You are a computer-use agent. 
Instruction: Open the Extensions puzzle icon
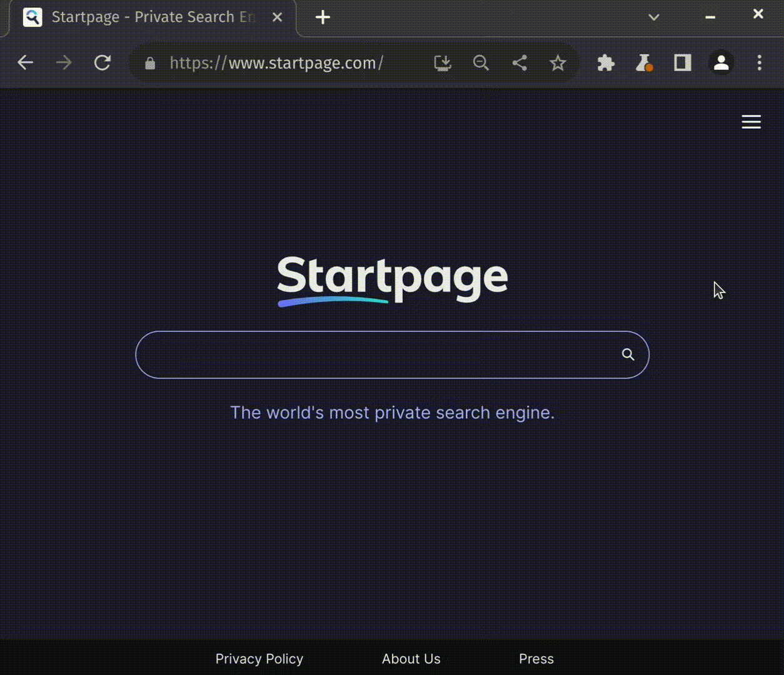606,62
